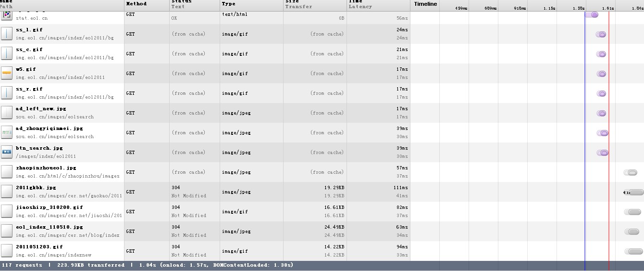Select the 2011gkbk.jpg timeline bar
This screenshot has height=271, width=644.
pos(633,192)
